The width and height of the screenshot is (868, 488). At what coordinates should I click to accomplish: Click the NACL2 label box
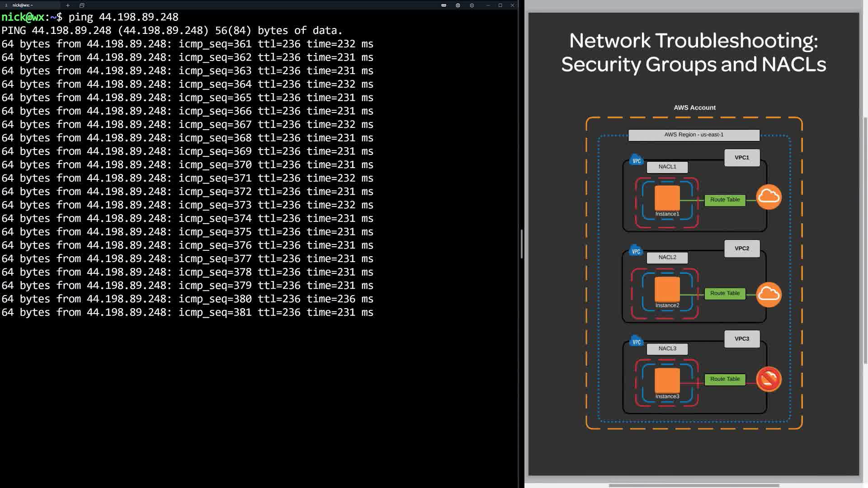click(x=667, y=258)
